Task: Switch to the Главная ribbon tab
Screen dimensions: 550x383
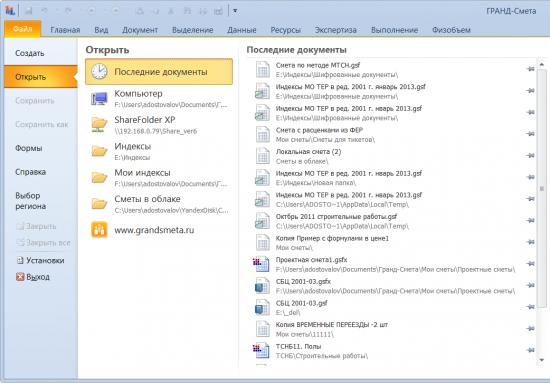Action: (x=65, y=30)
